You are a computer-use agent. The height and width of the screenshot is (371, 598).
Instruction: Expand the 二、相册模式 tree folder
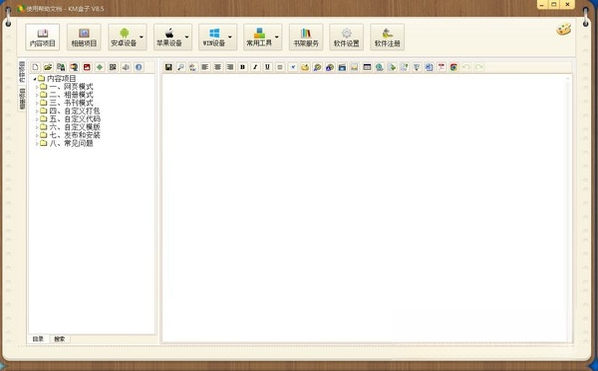[x=37, y=95]
